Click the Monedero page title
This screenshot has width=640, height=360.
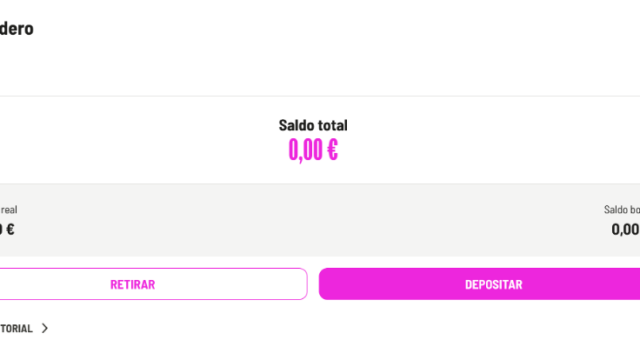[17, 29]
